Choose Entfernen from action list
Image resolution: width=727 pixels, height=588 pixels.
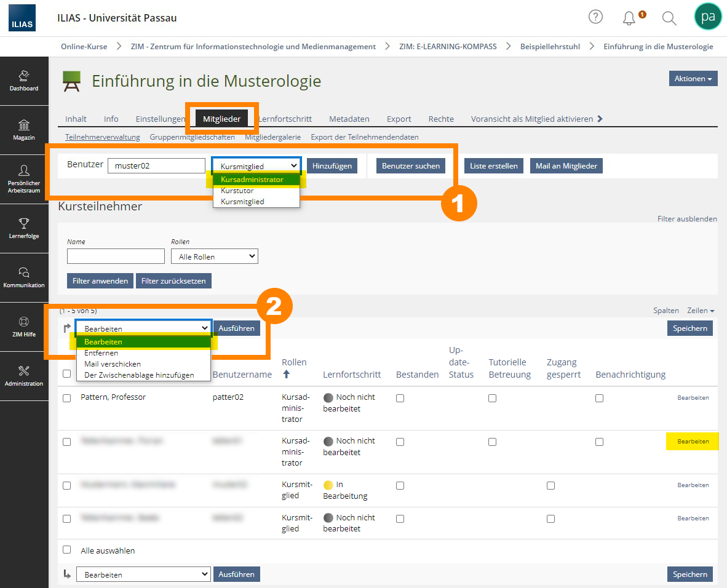(143, 353)
